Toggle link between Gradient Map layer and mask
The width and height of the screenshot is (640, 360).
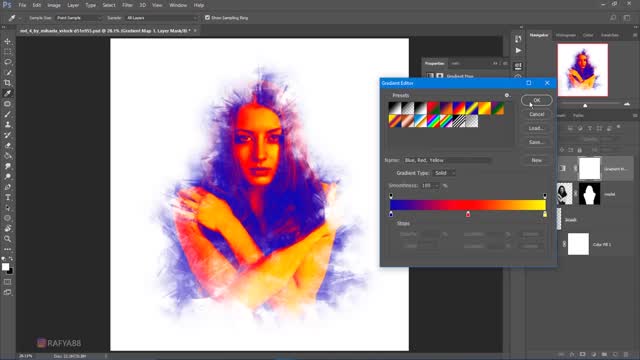click(x=575, y=168)
